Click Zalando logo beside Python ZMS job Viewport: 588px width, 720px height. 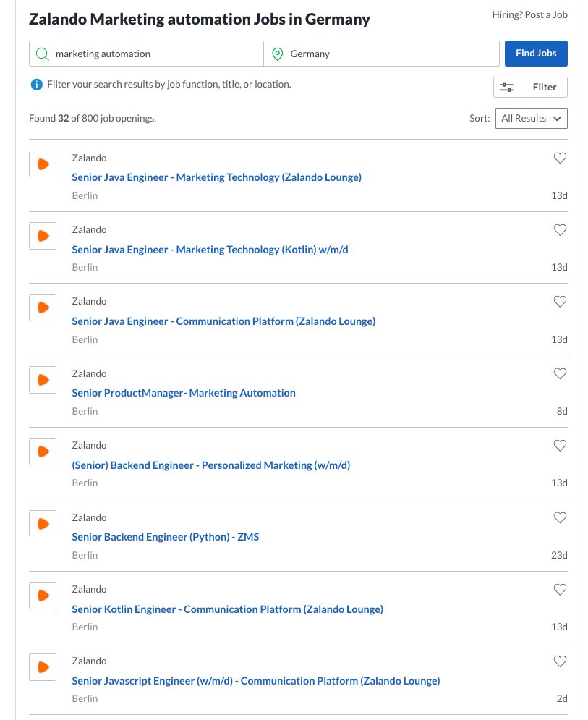click(x=43, y=523)
